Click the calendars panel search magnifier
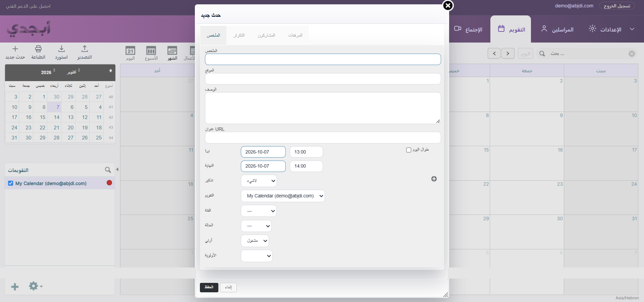 pos(108,170)
